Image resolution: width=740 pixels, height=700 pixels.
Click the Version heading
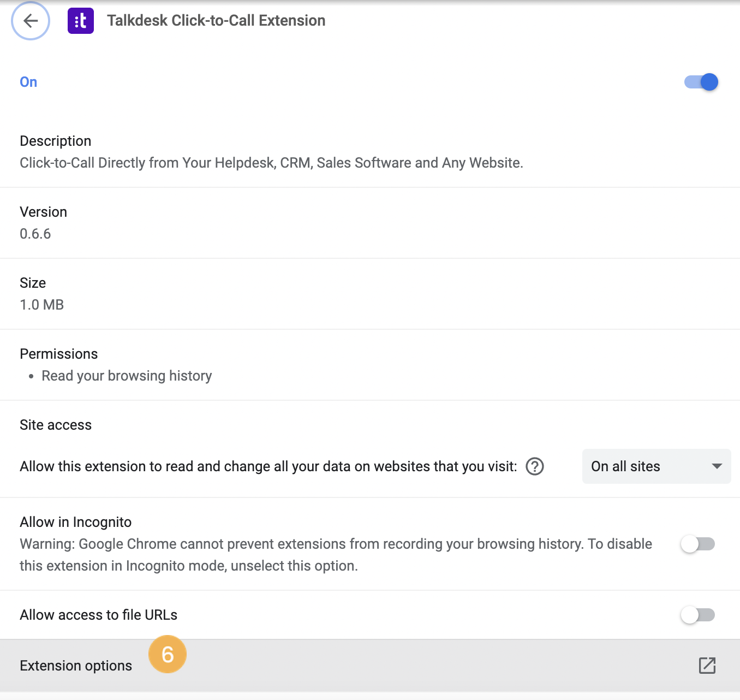click(x=44, y=212)
